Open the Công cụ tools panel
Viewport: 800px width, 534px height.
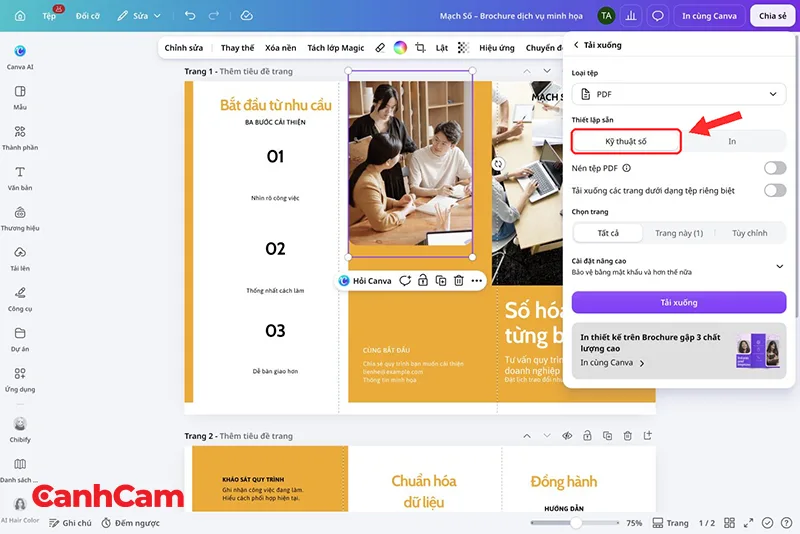click(x=20, y=299)
